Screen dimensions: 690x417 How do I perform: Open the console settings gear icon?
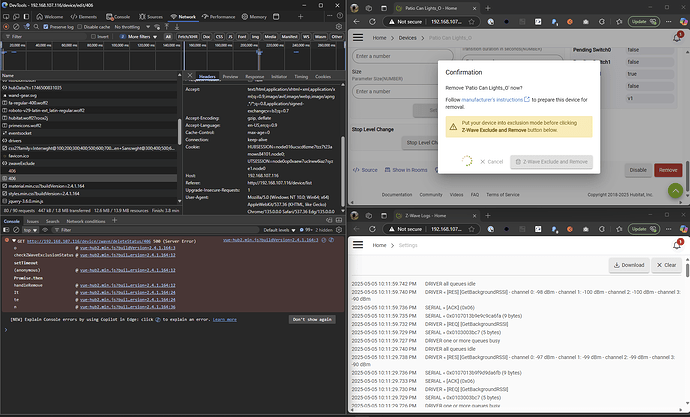pos(339,230)
